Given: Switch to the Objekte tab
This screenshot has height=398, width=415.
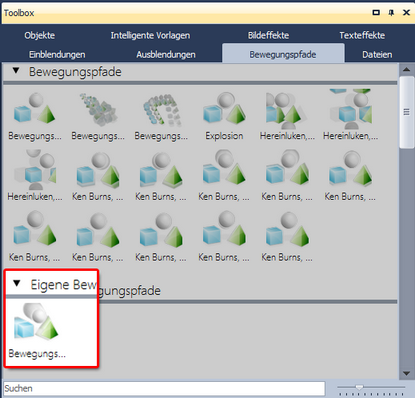Looking at the screenshot, I should pos(40,35).
